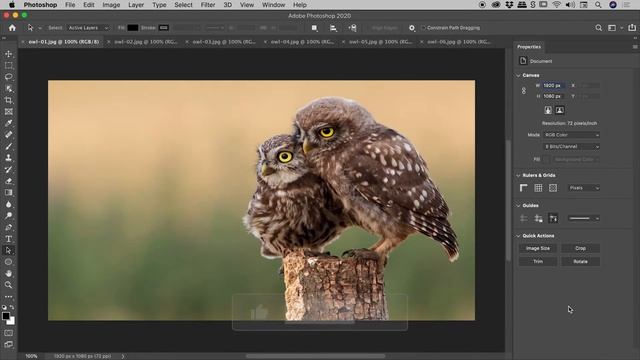640x360 pixels.
Task: Toggle rulers in Rulers & Grids
Action: 524,188
